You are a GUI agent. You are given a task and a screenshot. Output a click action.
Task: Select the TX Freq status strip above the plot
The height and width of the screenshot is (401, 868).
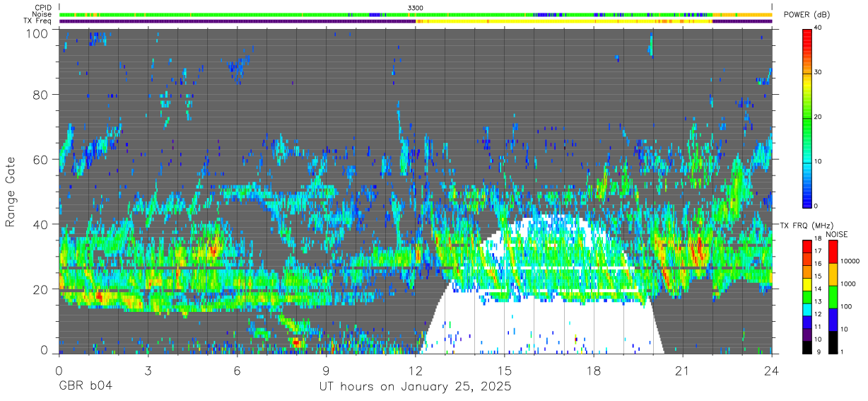(416, 21)
